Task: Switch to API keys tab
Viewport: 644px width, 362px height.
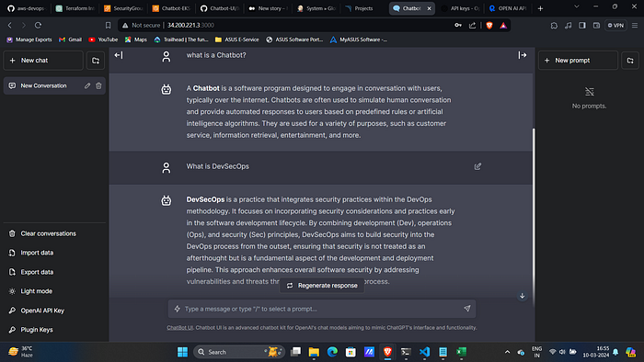Action: tap(461, 8)
